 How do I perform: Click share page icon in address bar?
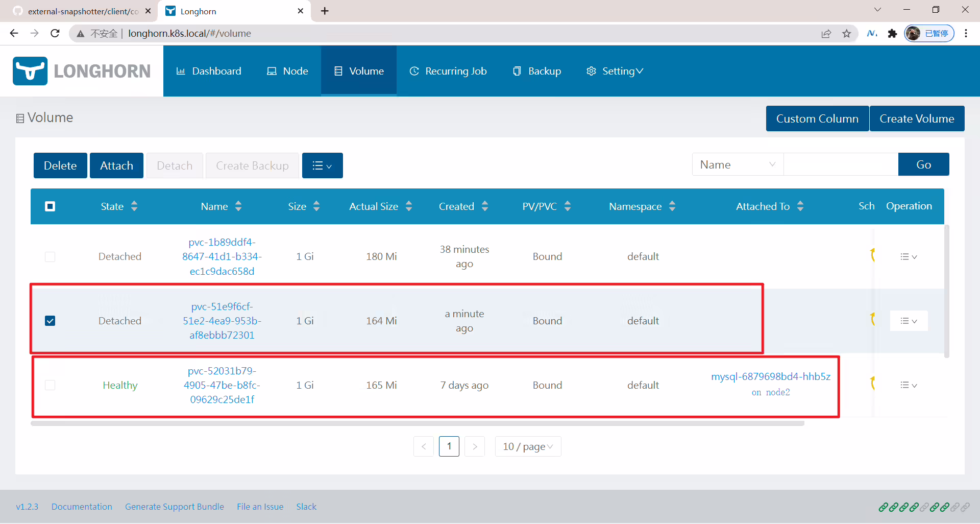click(x=826, y=34)
